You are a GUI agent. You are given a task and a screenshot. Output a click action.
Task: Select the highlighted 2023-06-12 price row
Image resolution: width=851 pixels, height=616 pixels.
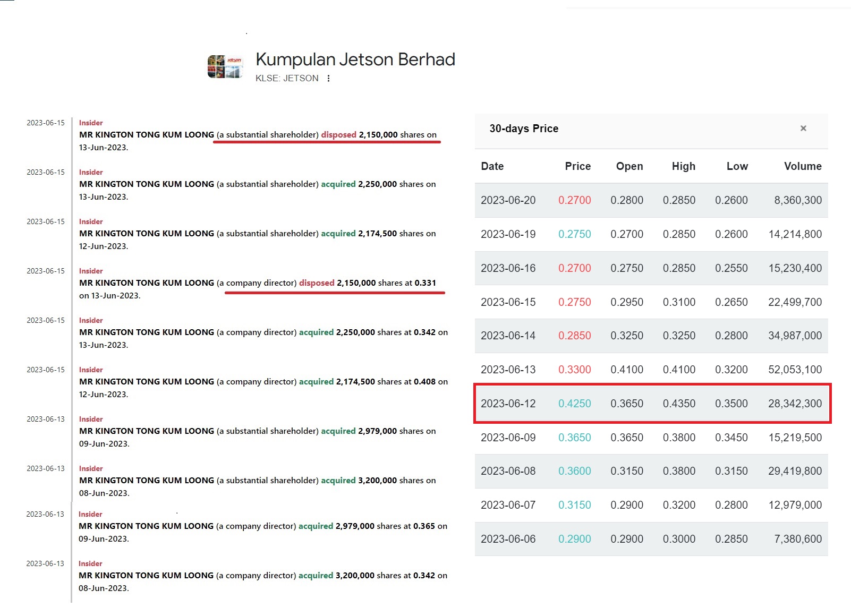(651, 404)
